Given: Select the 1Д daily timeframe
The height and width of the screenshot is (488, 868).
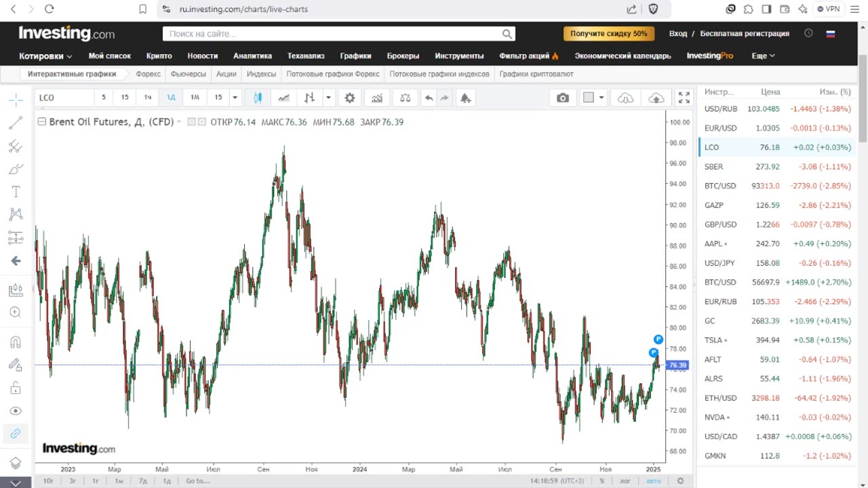Looking at the screenshot, I should (171, 98).
